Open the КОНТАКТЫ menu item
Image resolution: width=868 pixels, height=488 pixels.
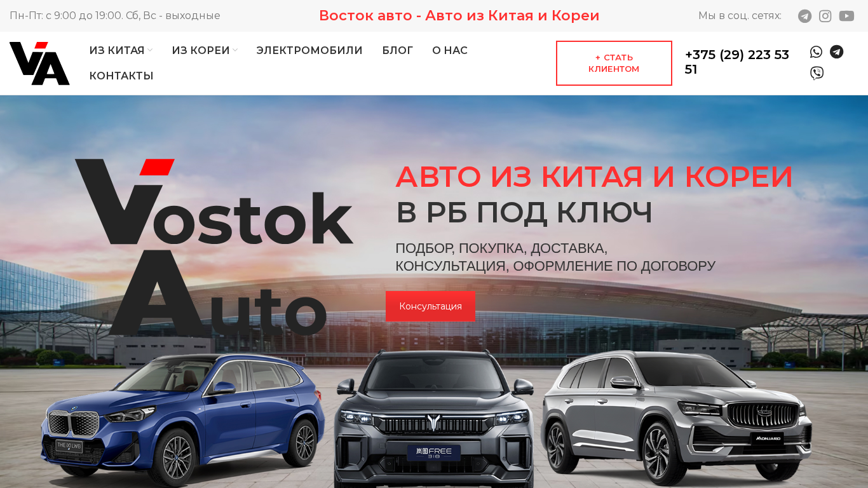pos(121,76)
